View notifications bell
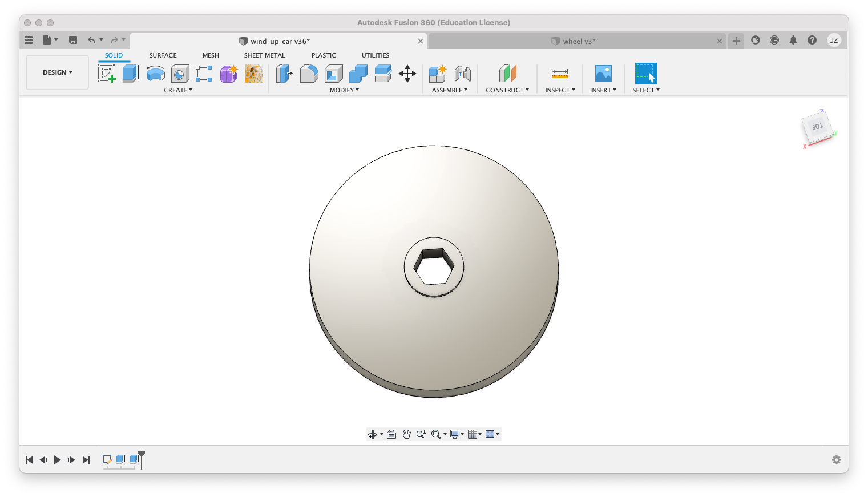Image resolution: width=868 pixels, height=497 pixels. 793,40
